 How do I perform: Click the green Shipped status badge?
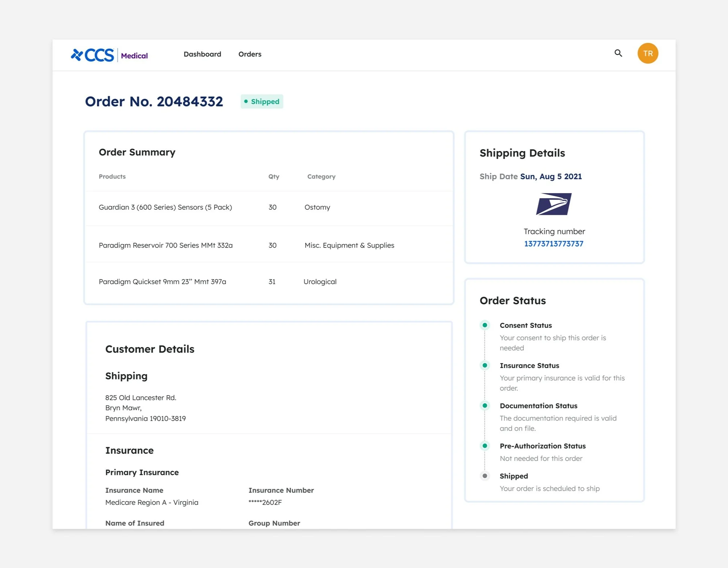click(x=262, y=102)
